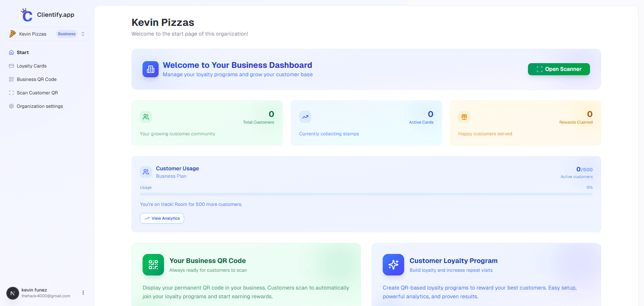Click the customer usage progress bar
Screen dimensions: 644x306
coord(366,194)
